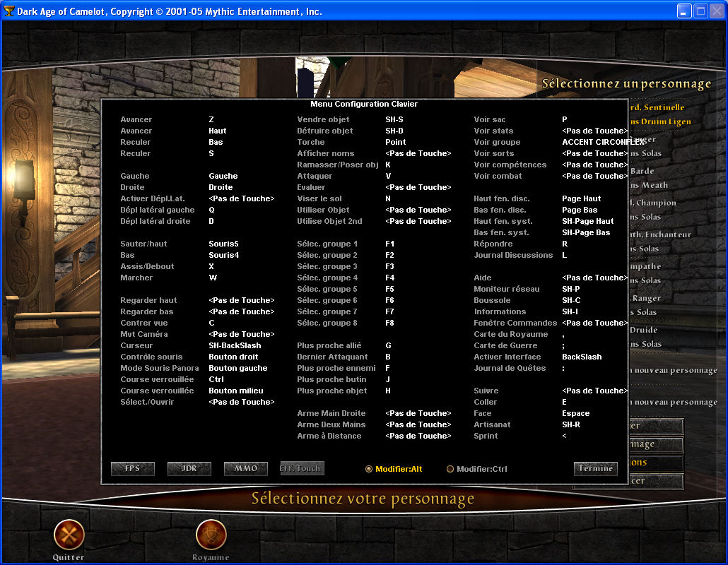Change the Voir sac key P

[565, 119]
